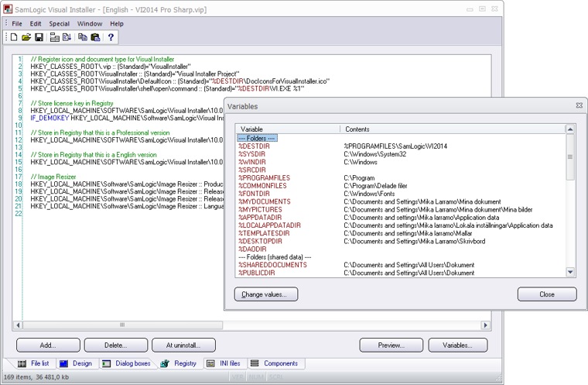The image size is (588, 385).
Task: Click the Change values... button
Action: click(266, 294)
